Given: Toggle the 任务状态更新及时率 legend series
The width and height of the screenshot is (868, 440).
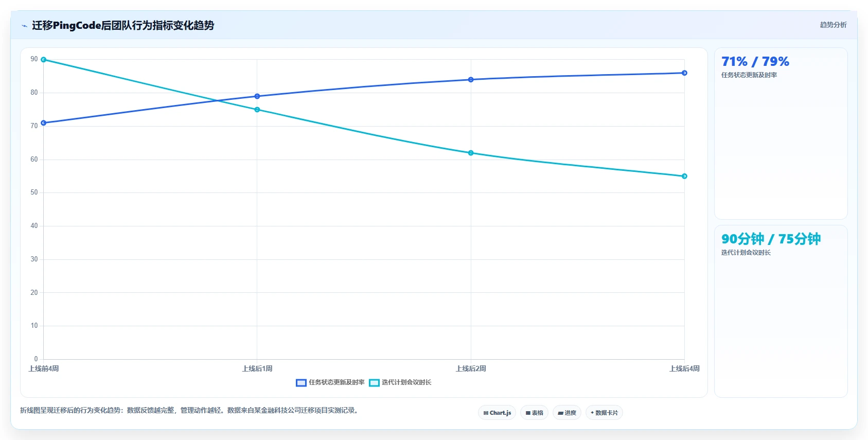Looking at the screenshot, I should [330, 382].
